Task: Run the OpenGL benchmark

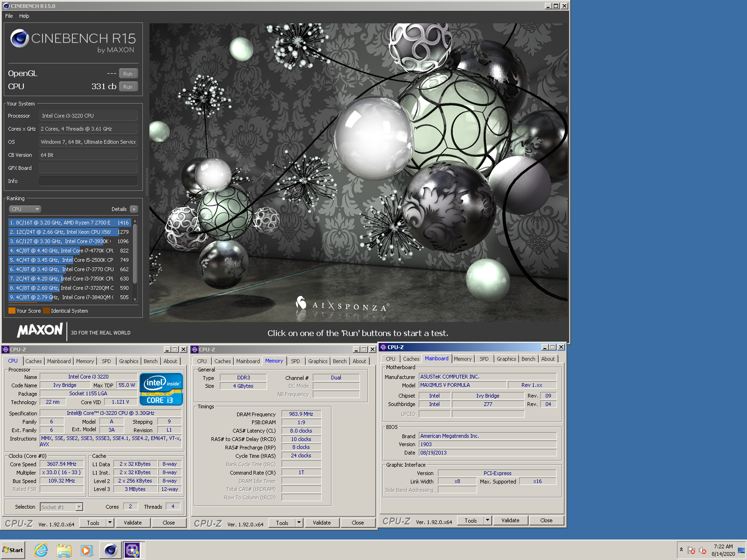Action: tap(128, 74)
